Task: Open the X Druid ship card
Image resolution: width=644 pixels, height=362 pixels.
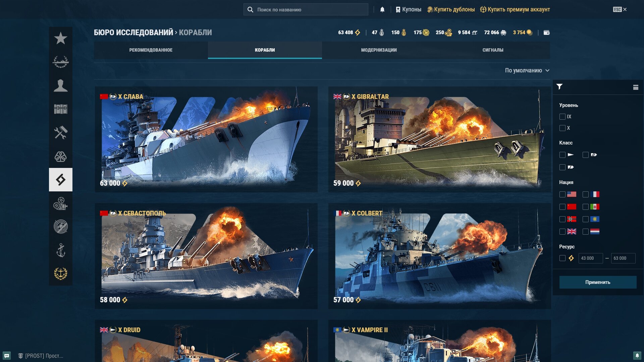Action: pyautogui.click(x=206, y=341)
